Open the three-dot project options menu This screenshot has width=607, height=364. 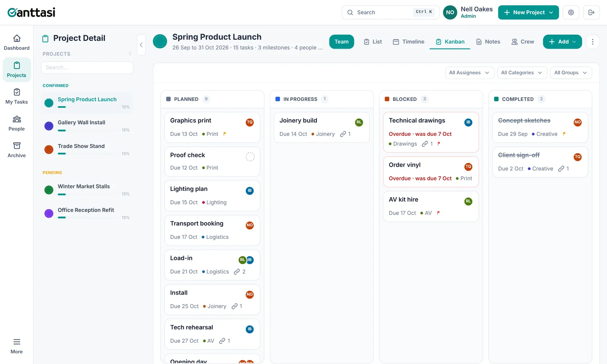coord(593,42)
